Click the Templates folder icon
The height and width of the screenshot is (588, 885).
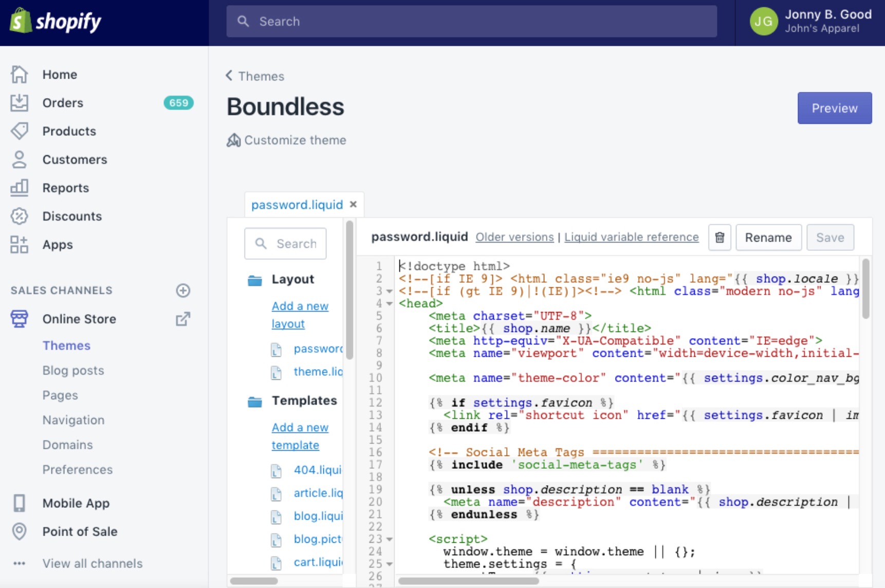pyautogui.click(x=255, y=401)
